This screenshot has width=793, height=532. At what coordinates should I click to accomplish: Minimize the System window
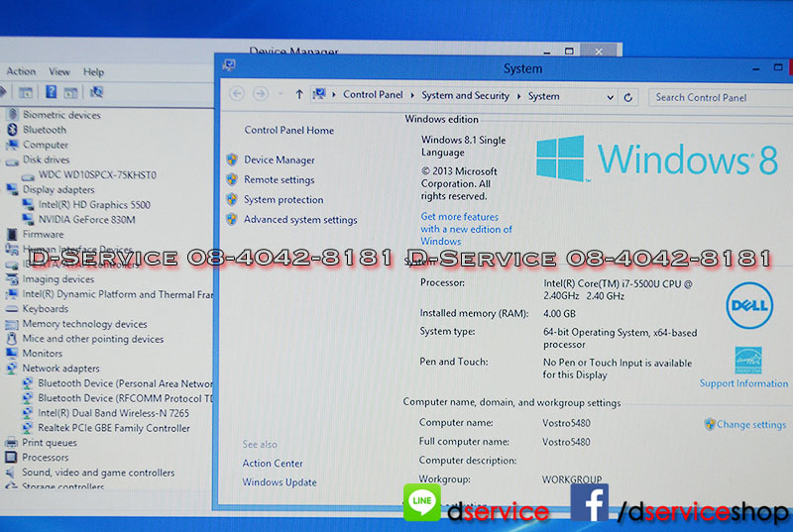pos(756,68)
